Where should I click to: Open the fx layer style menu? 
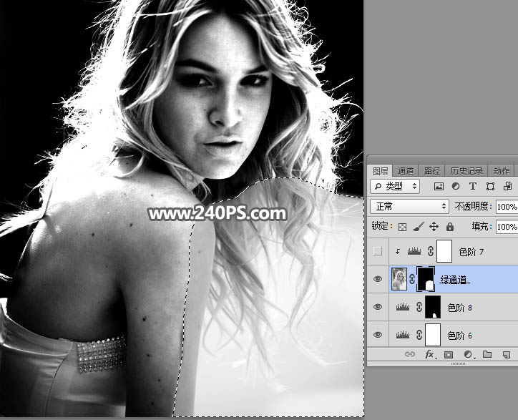point(429,355)
